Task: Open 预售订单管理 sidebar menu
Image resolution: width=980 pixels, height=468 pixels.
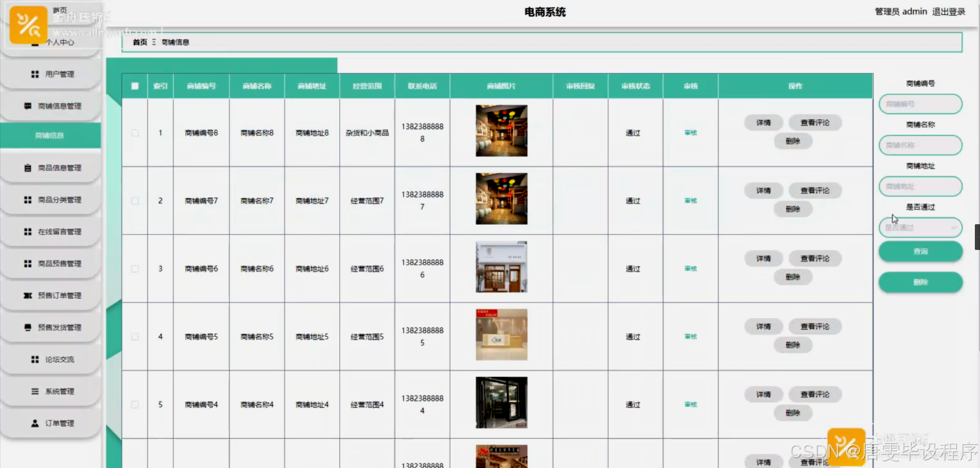Action: click(51, 295)
